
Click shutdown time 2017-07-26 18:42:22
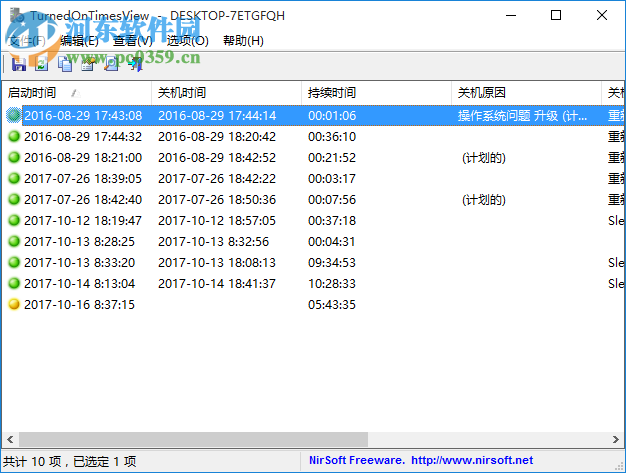click(x=217, y=178)
